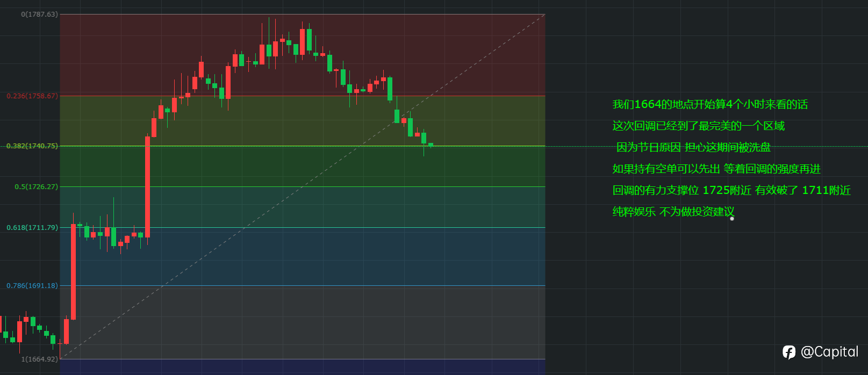Click the last green candle at 0.382 line
Viewport: 868px width, 375px height.
[x=431, y=145]
